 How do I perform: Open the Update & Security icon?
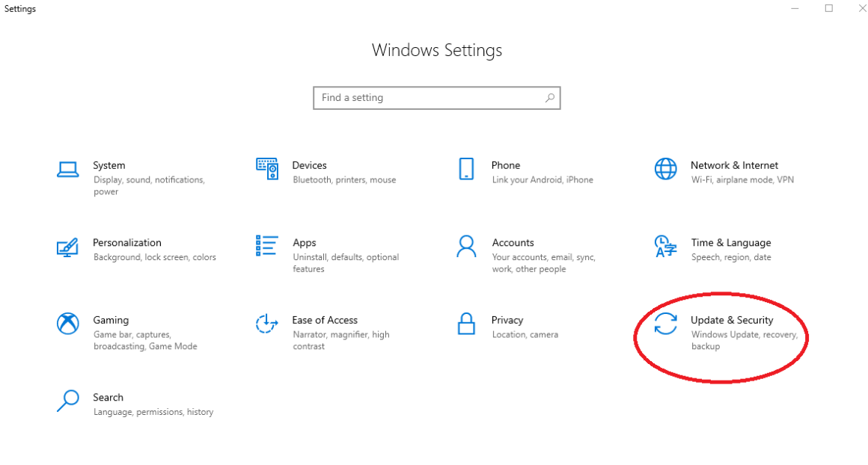(x=665, y=324)
